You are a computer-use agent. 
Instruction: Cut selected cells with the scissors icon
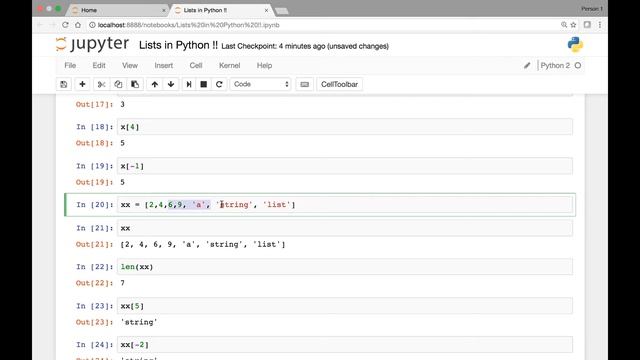pyautogui.click(x=101, y=84)
